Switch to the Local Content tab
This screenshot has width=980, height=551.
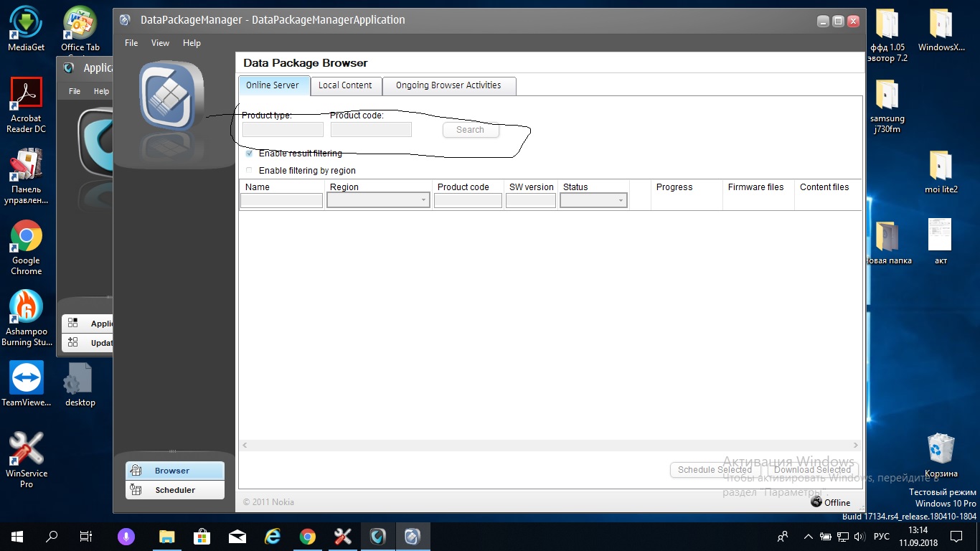[345, 85]
